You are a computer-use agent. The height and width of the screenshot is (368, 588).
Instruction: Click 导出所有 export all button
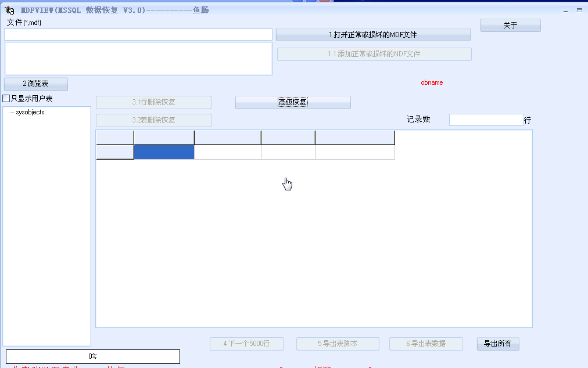pyautogui.click(x=498, y=344)
